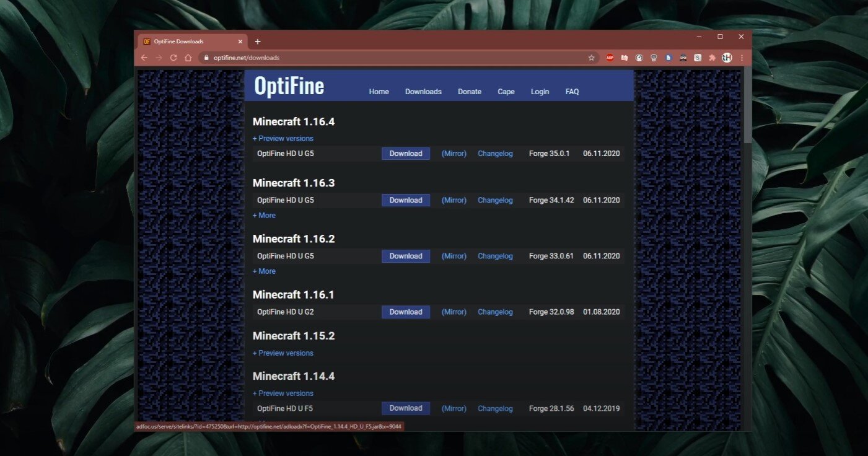Viewport: 868px width, 456px height.
Task: Open the Extensions puzzle piece menu
Action: (712, 58)
